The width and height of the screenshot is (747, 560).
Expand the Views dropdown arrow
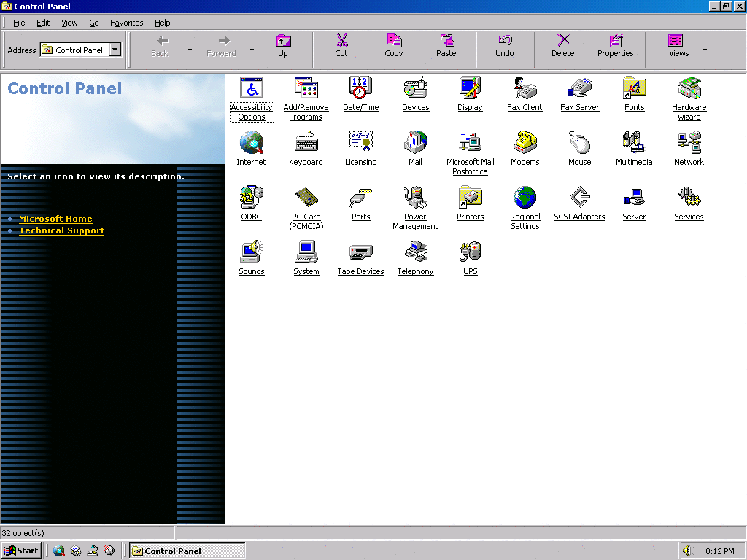click(x=705, y=50)
